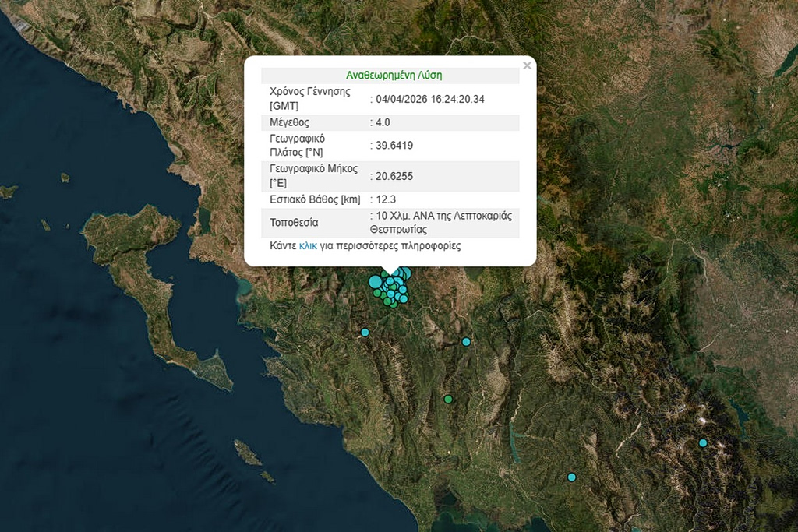Select the largest cyan marker in the cluster
Screen dimensions: 798x532
pos(376,281)
